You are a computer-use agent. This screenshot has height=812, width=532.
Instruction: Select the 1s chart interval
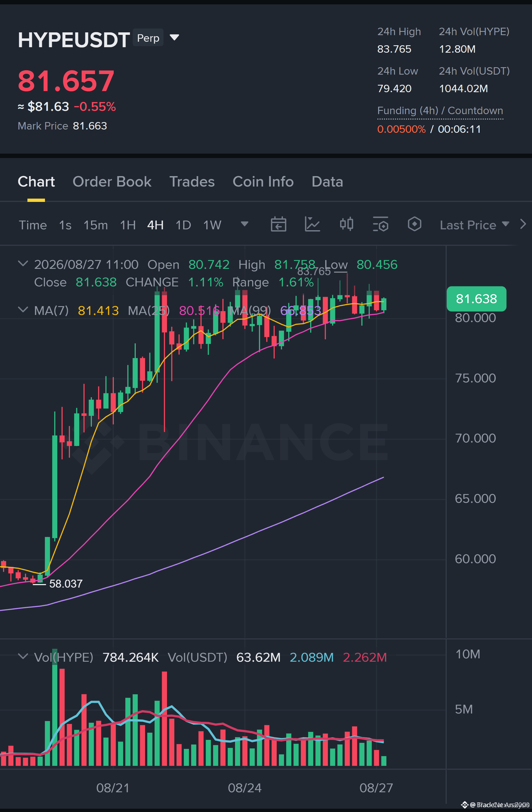pyautogui.click(x=65, y=225)
